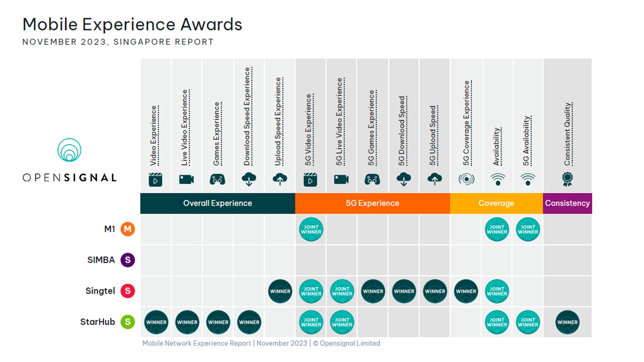Click the Games Experience gamepad icon
The image size is (644, 362).
pos(217,180)
